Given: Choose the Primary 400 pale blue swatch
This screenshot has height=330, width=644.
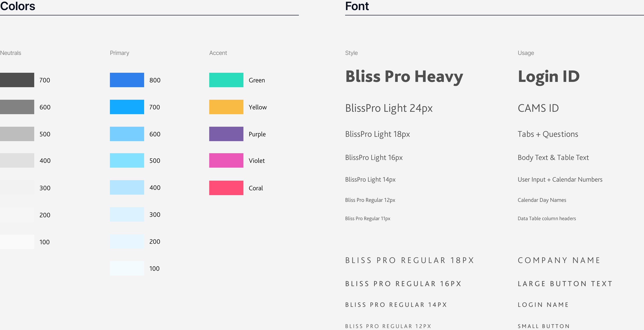Looking at the screenshot, I should [127, 187].
